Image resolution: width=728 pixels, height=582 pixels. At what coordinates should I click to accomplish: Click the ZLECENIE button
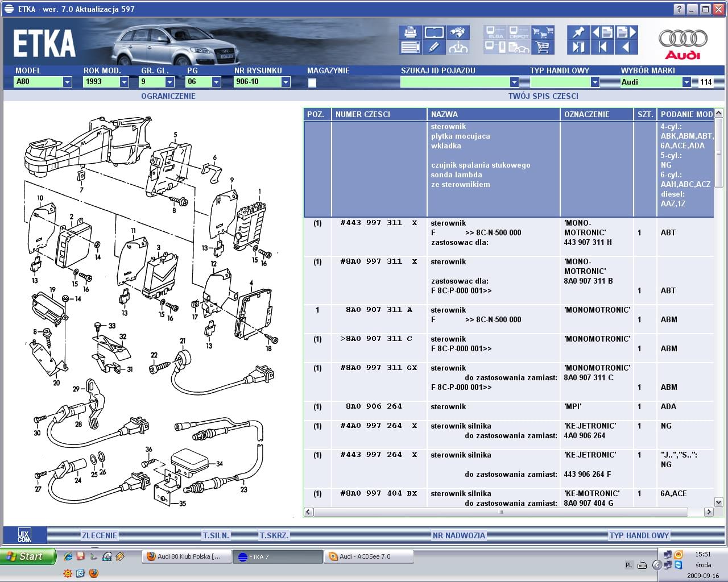100,535
